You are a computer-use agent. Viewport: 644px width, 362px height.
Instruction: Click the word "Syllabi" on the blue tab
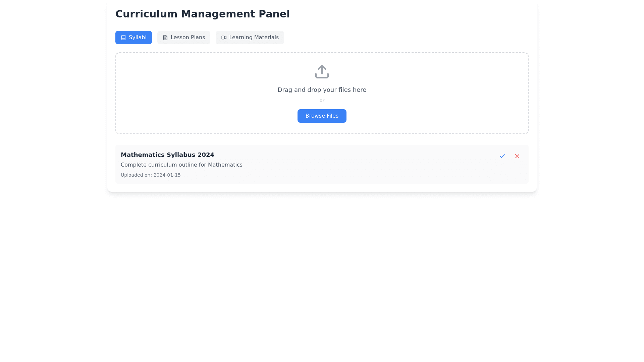pyautogui.click(x=138, y=38)
